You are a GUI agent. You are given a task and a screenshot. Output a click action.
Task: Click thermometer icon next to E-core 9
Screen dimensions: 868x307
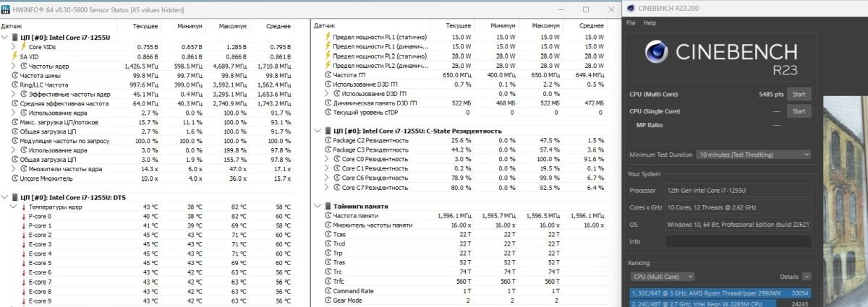(x=24, y=300)
